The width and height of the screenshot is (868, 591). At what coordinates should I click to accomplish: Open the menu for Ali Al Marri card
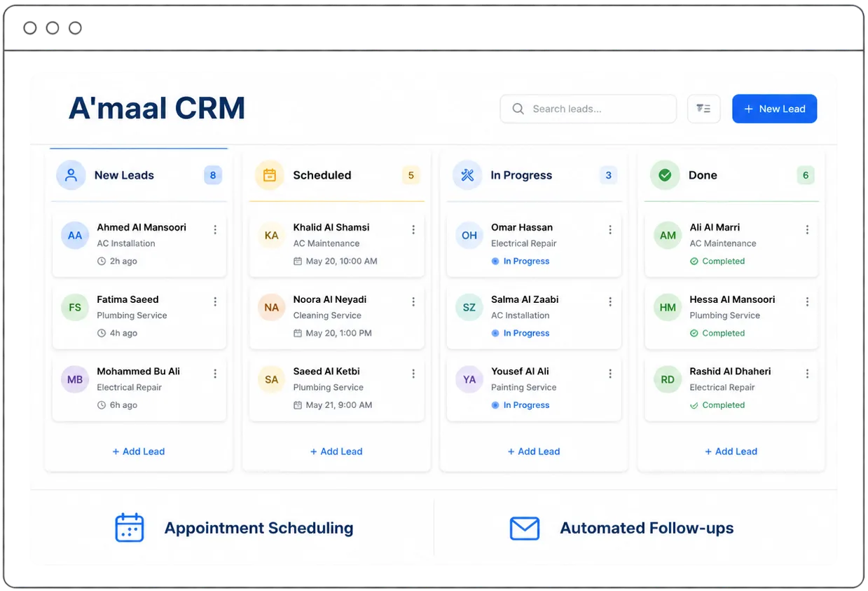point(807,230)
